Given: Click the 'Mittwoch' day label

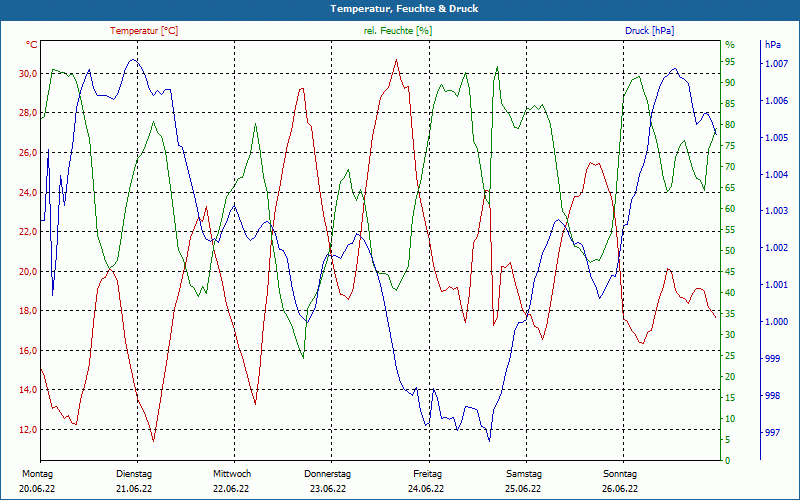Looking at the screenshot, I should (x=232, y=474).
